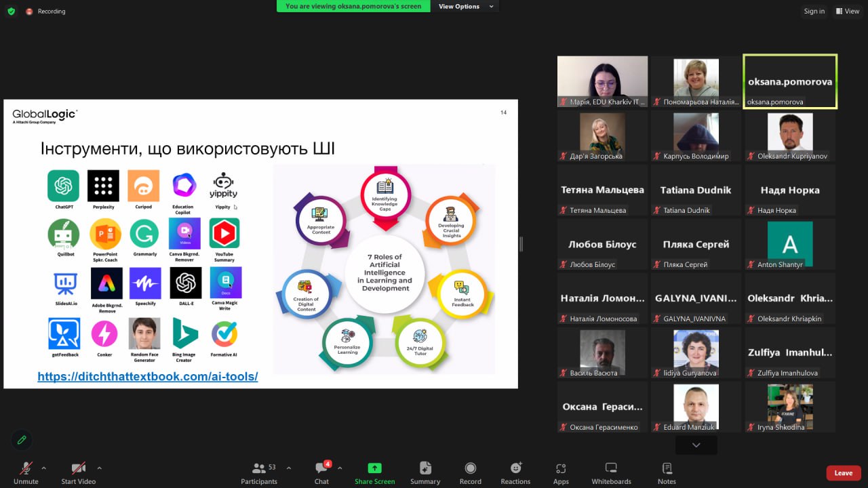The image size is (868, 488).
Task: Open Whiteboards
Action: tap(611, 472)
